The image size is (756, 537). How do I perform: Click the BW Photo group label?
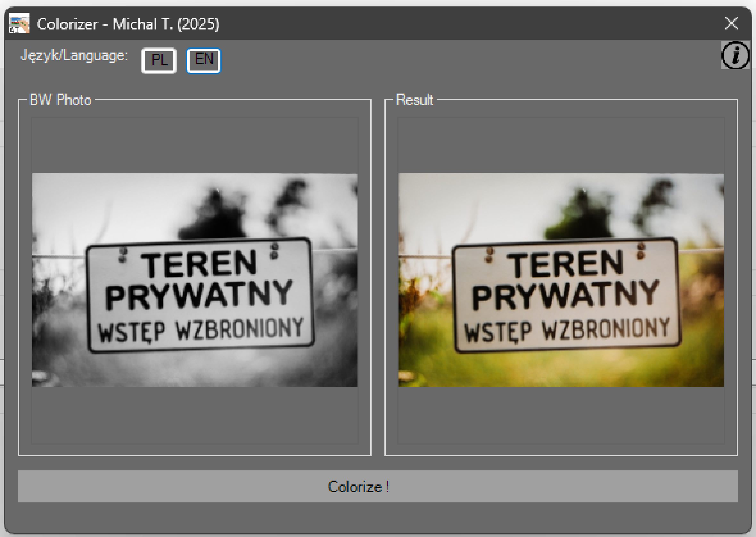click(x=61, y=99)
